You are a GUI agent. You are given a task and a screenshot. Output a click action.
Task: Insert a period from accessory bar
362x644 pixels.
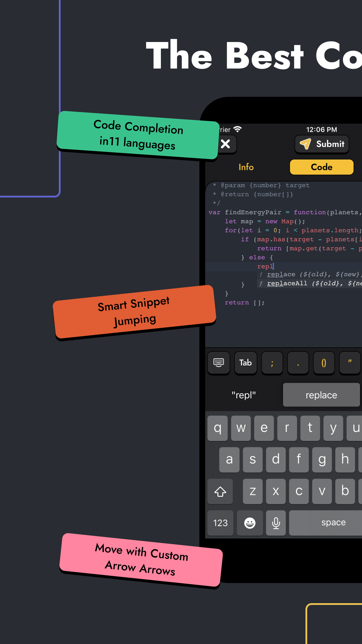coord(298,363)
